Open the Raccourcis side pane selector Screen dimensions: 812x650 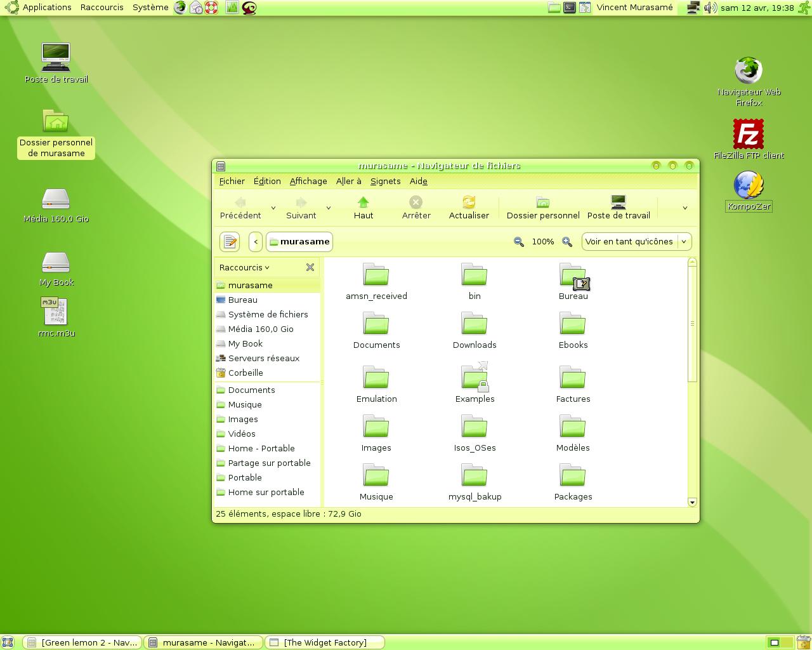tap(244, 267)
